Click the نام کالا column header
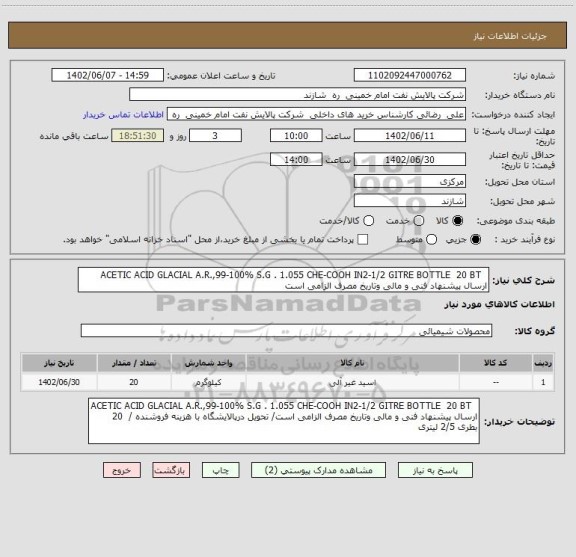576x557 pixels. coord(353,363)
